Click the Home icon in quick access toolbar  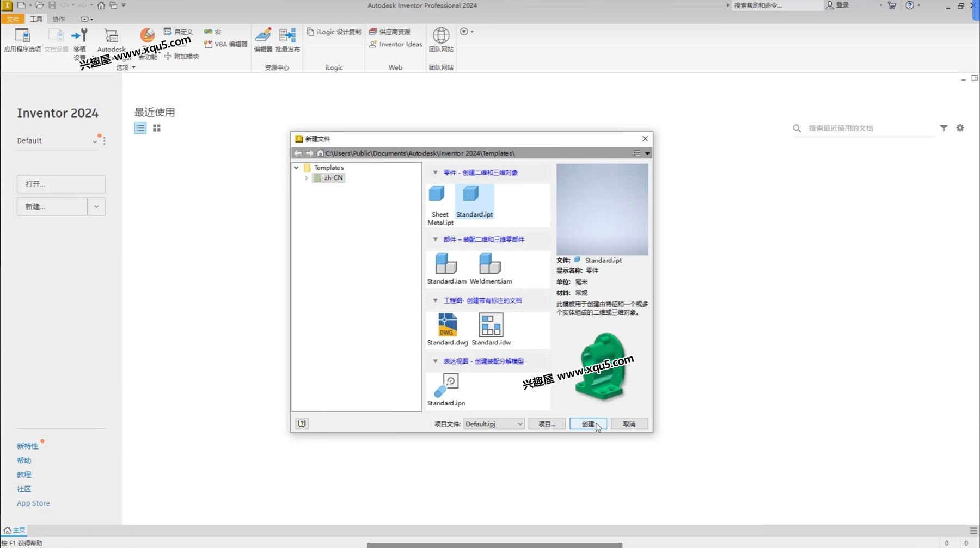(101, 5)
